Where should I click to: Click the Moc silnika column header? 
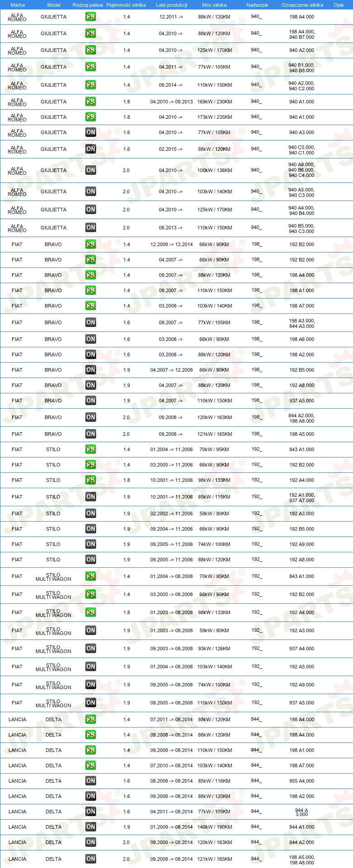(x=214, y=5)
